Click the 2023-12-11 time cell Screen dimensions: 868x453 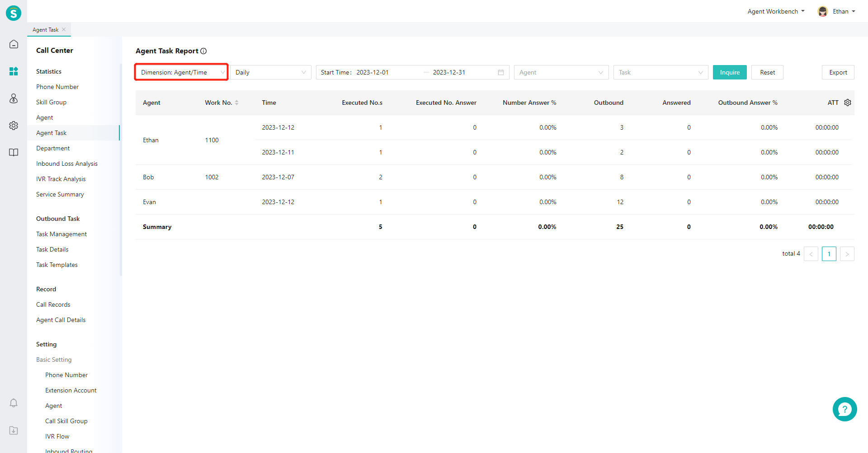(278, 152)
